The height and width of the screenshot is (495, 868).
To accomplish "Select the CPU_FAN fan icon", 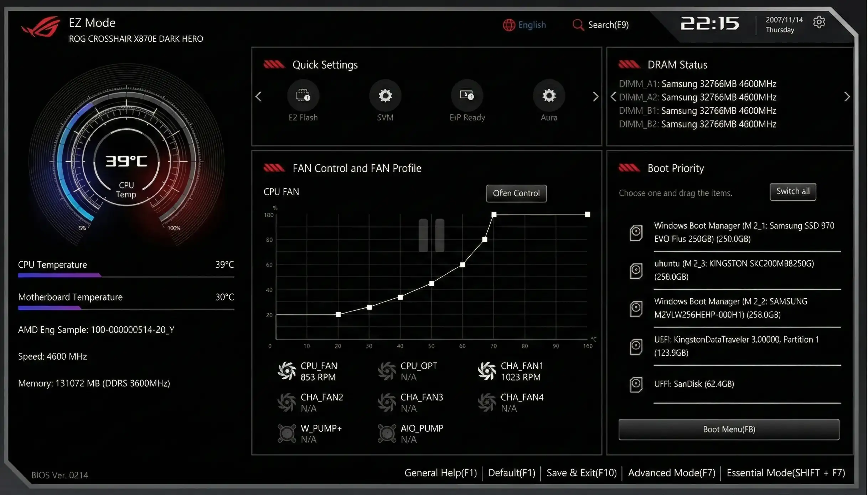I will pyautogui.click(x=287, y=371).
